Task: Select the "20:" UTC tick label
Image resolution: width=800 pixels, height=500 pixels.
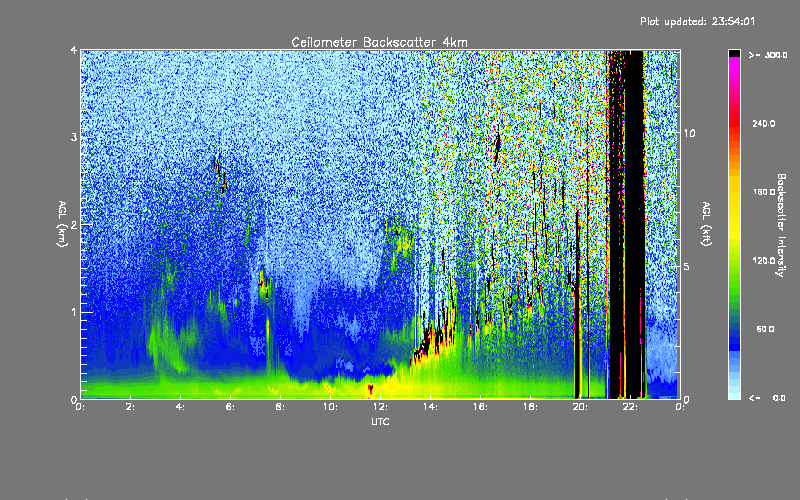Action: (x=580, y=407)
